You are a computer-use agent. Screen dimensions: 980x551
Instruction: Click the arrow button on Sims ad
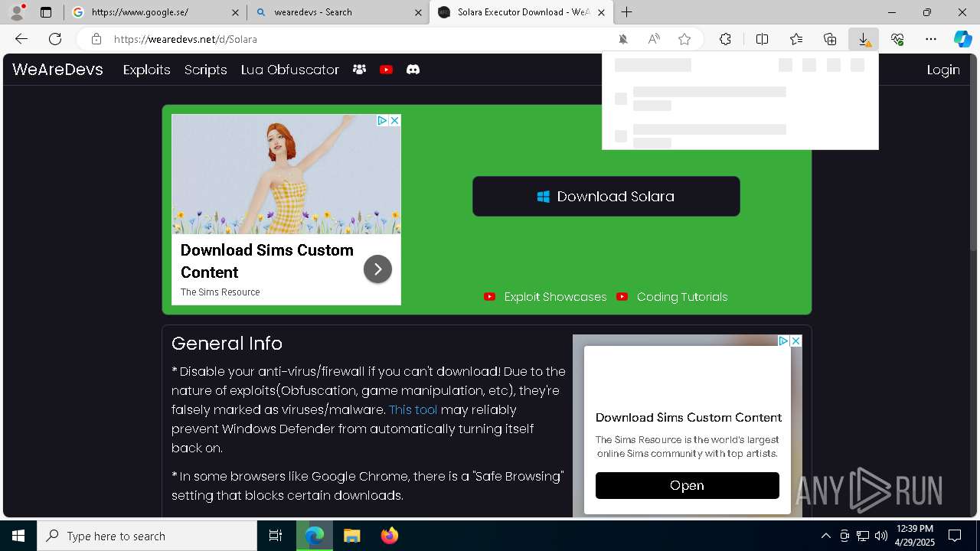pos(377,269)
